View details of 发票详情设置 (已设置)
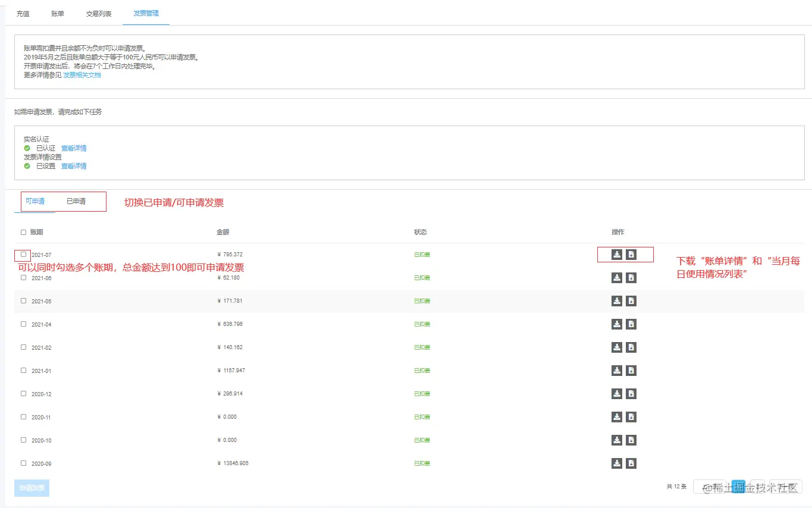The width and height of the screenshot is (812, 508). [74, 166]
